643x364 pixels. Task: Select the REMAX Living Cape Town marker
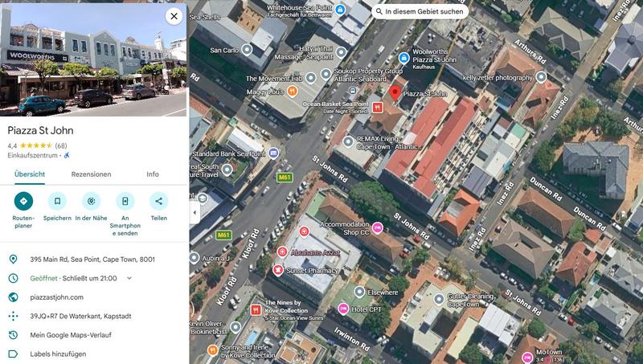tap(348, 142)
